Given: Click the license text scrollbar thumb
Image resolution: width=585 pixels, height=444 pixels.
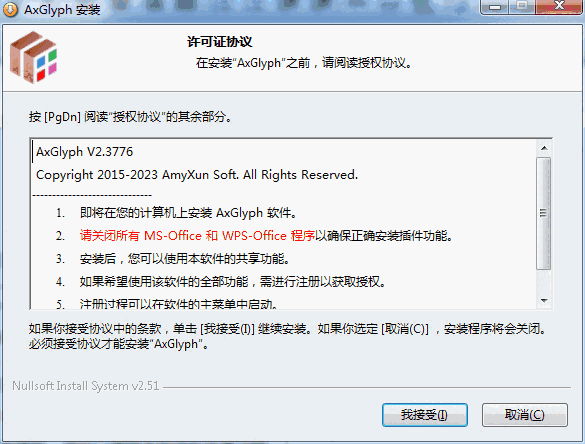Looking at the screenshot, I should tap(544, 213).
